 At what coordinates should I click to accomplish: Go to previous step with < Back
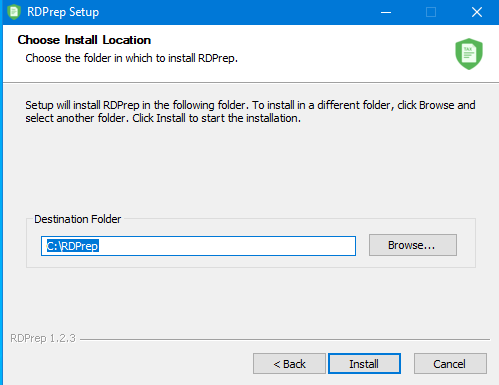(x=289, y=364)
